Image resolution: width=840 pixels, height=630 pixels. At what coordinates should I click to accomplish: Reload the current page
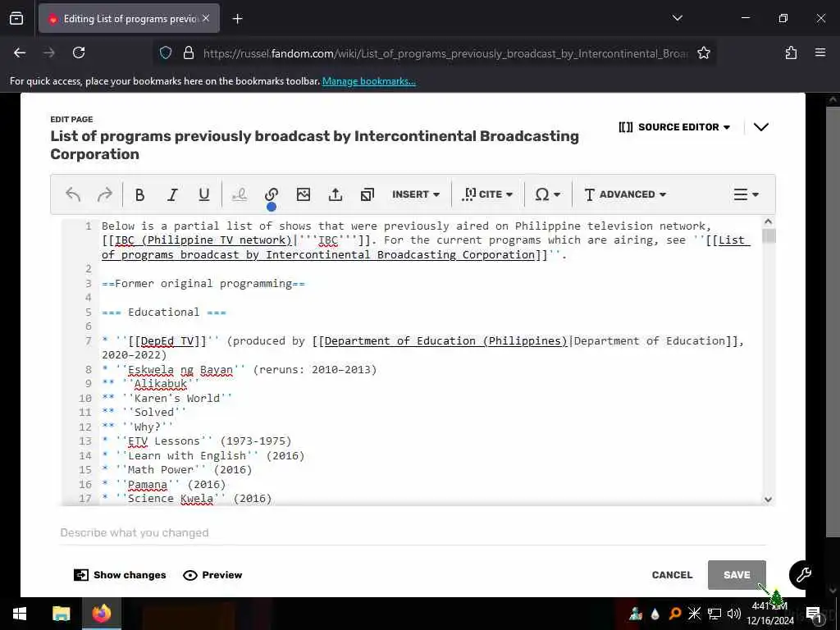(79, 52)
